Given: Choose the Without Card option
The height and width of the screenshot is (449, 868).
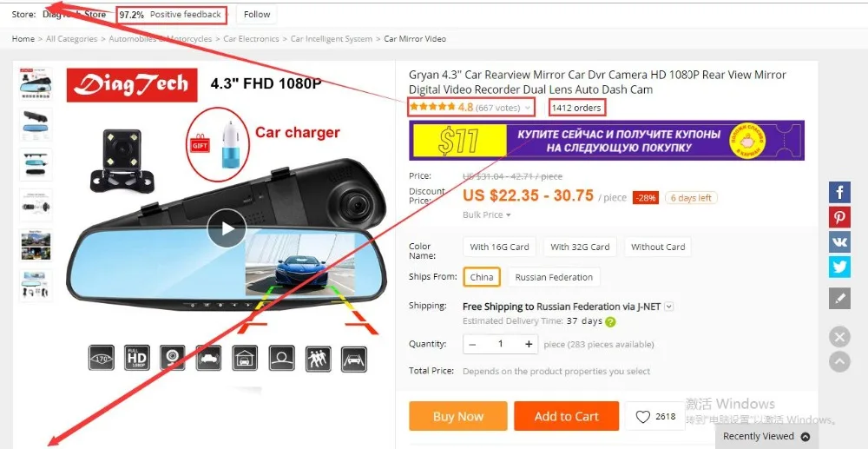Looking at the screenshot, I should [658, 247].
